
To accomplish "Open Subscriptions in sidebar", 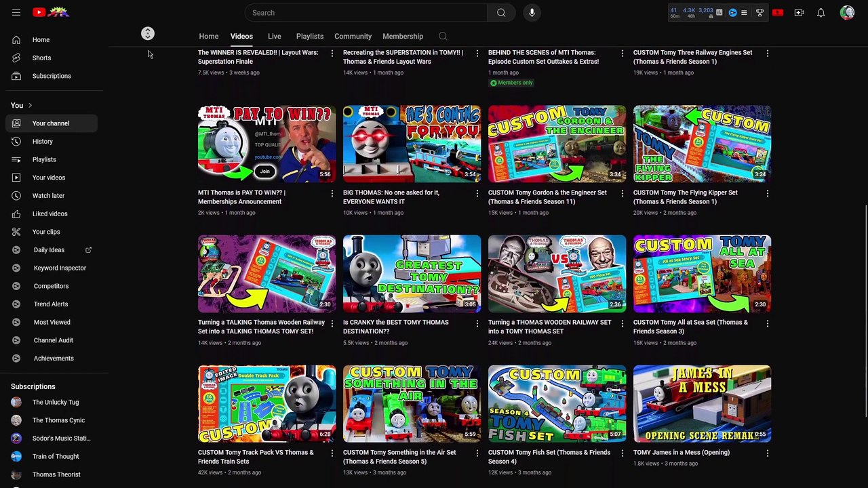I will click(x=52, y=76).
